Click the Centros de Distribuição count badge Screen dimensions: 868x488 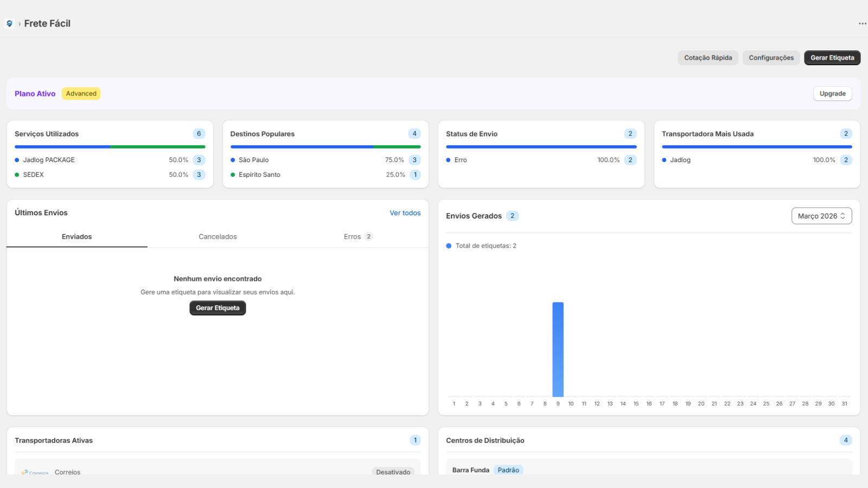(x=845, y=440)
